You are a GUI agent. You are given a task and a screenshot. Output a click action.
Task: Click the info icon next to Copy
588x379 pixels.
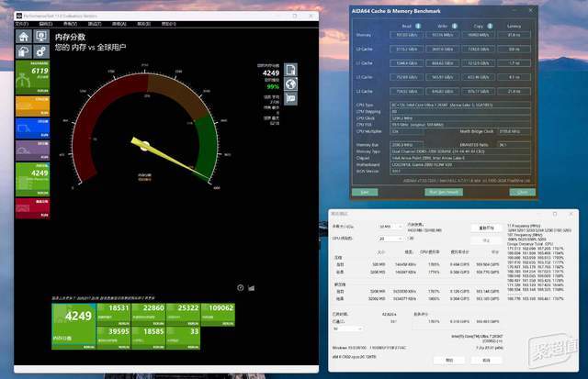(x=490, y=26)
